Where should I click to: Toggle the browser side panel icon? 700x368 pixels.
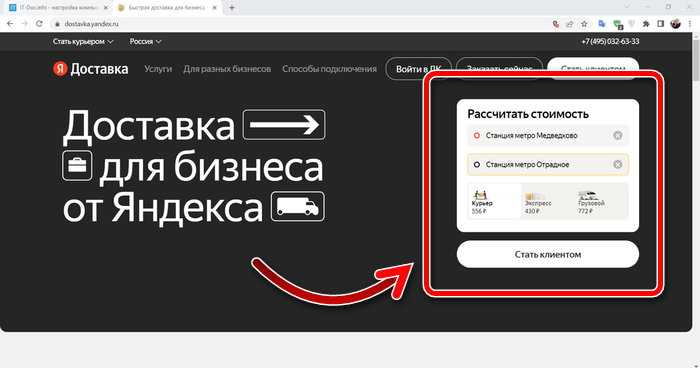[x=661, y=24]
